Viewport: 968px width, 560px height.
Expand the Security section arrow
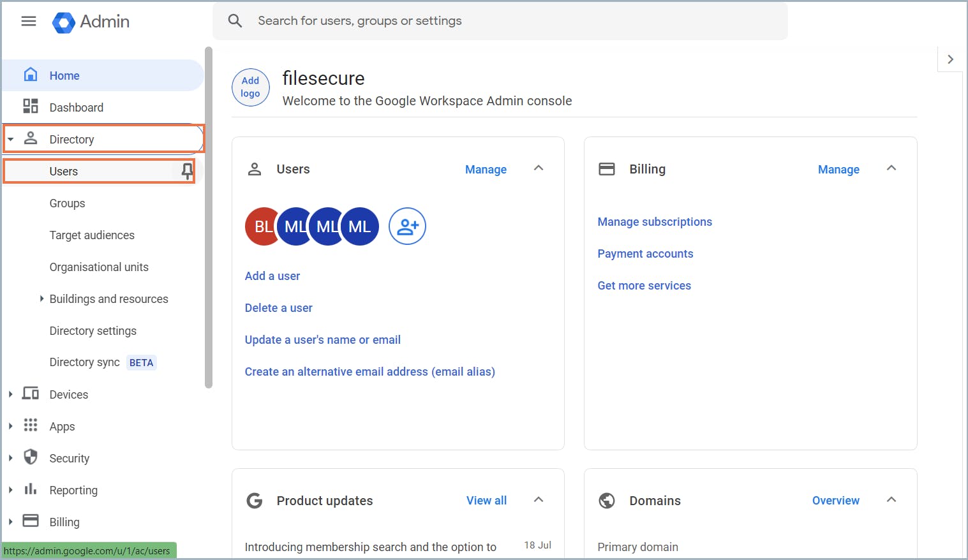click(11, 458)
